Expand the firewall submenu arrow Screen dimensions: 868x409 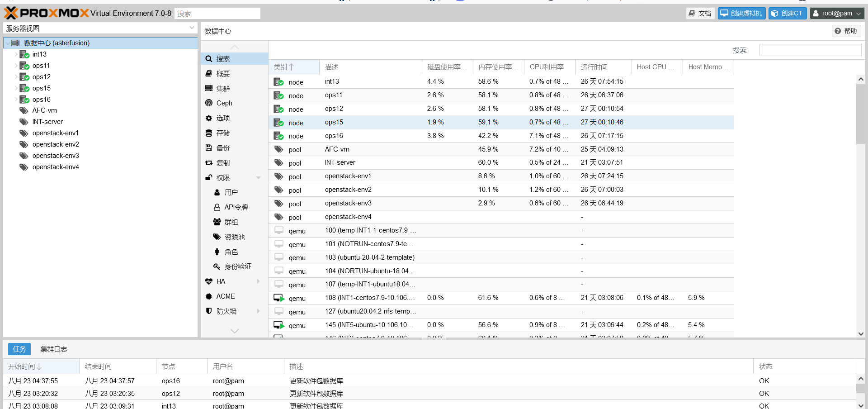259,311
